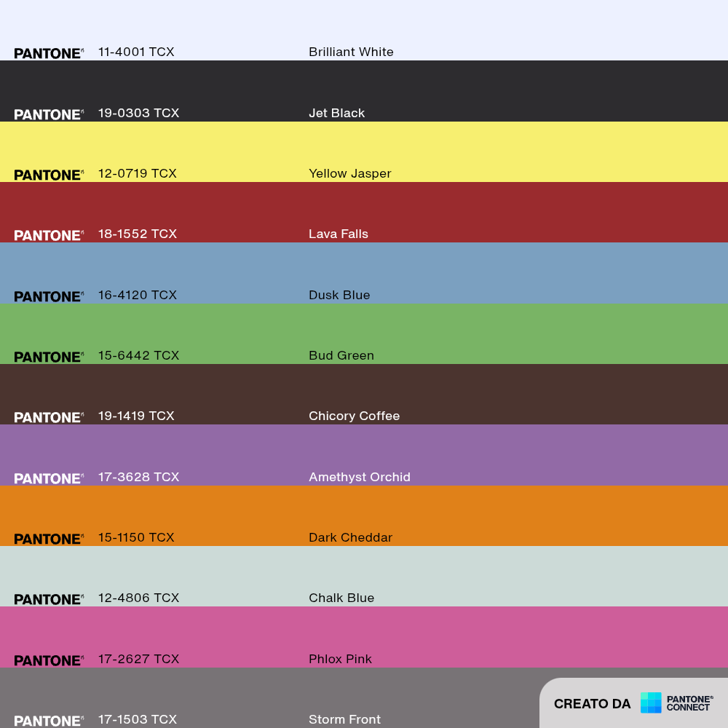This screenshot has width=728, height=728.
Task: Click the code 12-0719 TCX
Action: pyautogui.click(x=138, y=174)
